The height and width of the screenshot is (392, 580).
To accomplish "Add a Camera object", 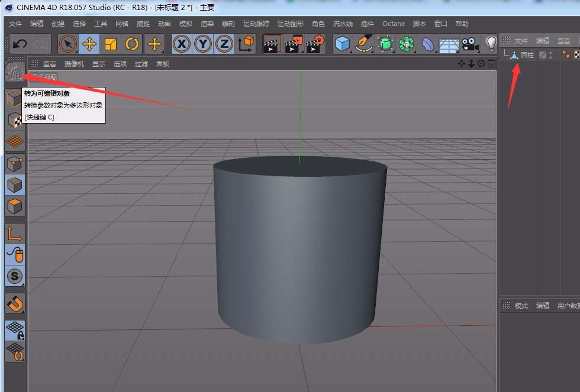I will tap(470, 44).
